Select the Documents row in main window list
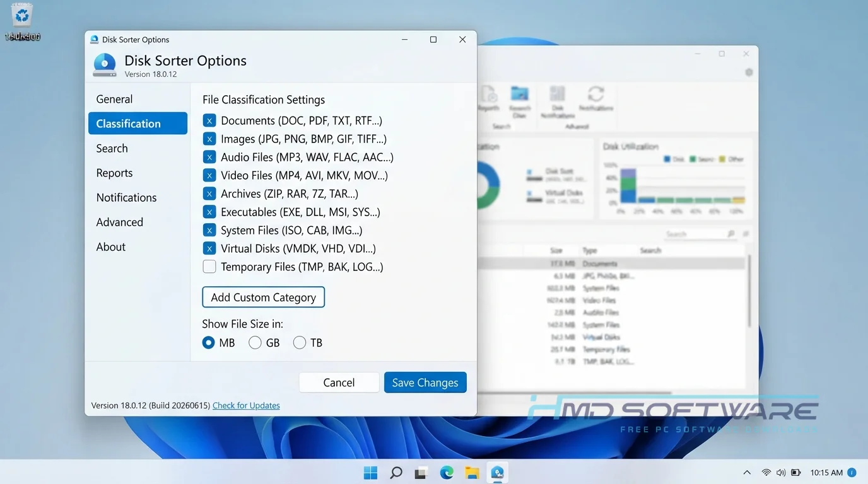 [611, 263]
